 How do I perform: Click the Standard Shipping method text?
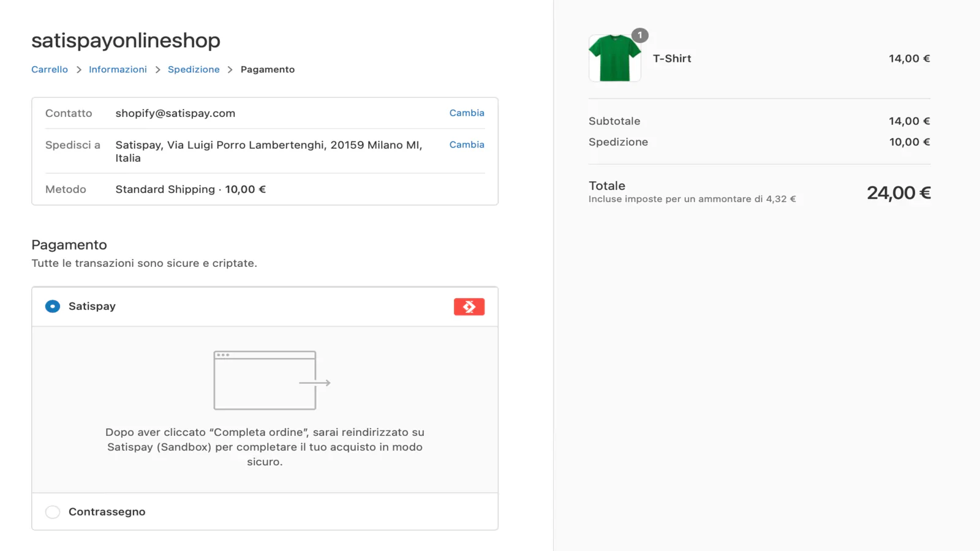tap(190, 189)
